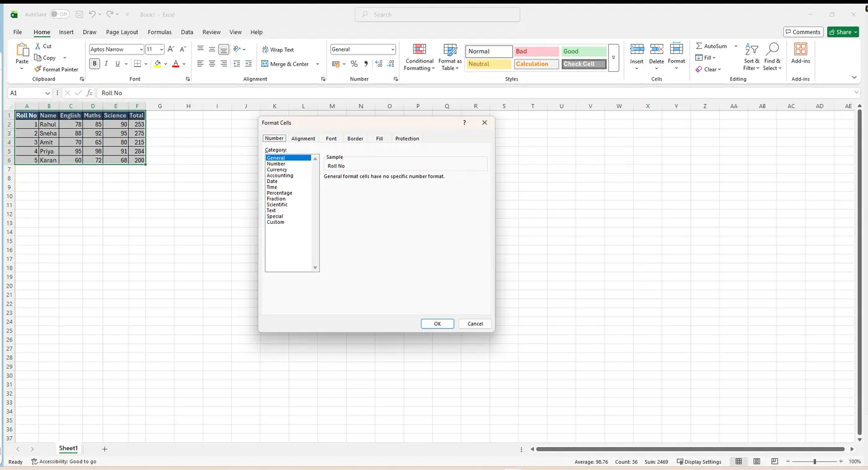The width and height of the screenshot is (868, 470).
Task: Toggle Align Left in ribbon
Action: [x=200, y=64]
